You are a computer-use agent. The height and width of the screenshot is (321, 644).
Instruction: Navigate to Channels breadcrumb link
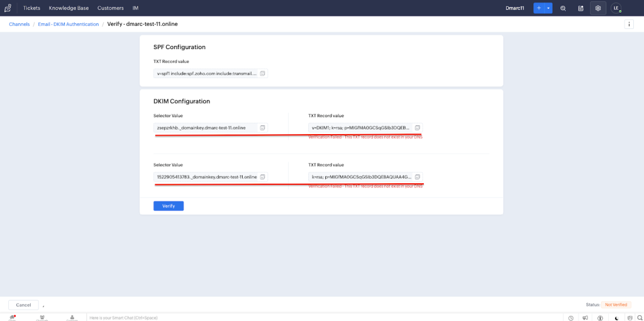[x=19, y=24]
